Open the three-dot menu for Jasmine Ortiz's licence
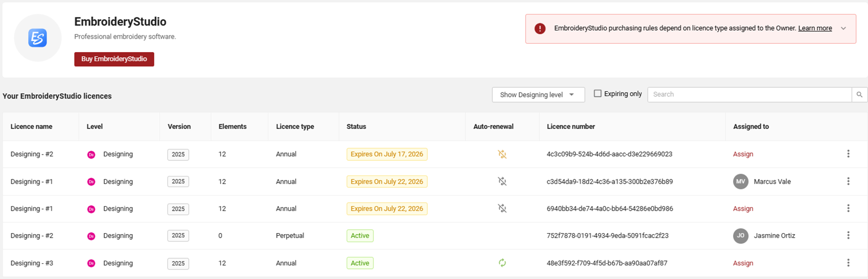868x279 pixels. click(848, 235)
